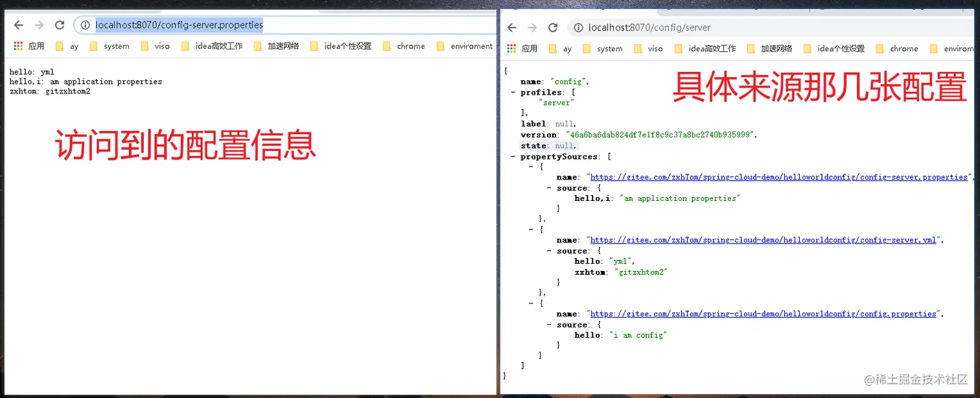
Task: Open idea个性设置 bookmark folder in left window
Action: 341,46
